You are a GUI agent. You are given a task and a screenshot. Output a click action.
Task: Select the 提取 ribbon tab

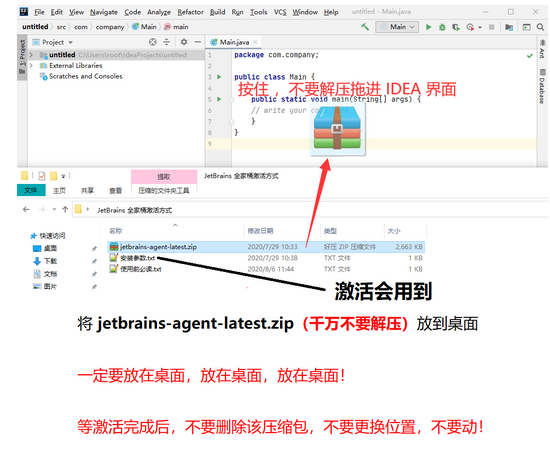164,177
